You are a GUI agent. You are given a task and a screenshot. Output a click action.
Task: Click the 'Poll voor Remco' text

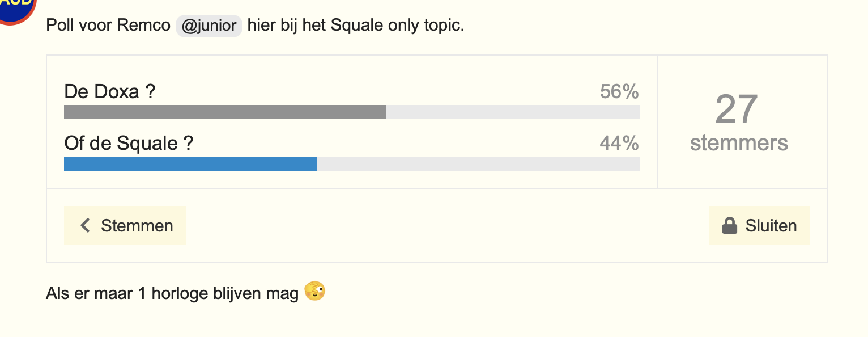[x=108, y=26]
